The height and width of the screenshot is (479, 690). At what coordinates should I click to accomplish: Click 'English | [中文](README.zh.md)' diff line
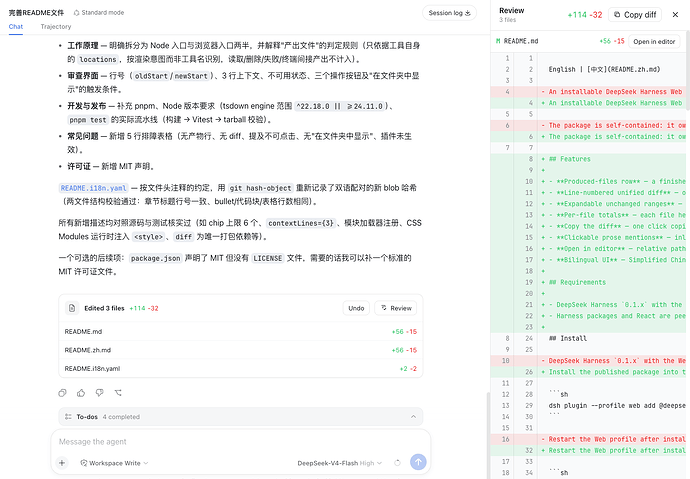pyautogui.click(x=590, y=69)
